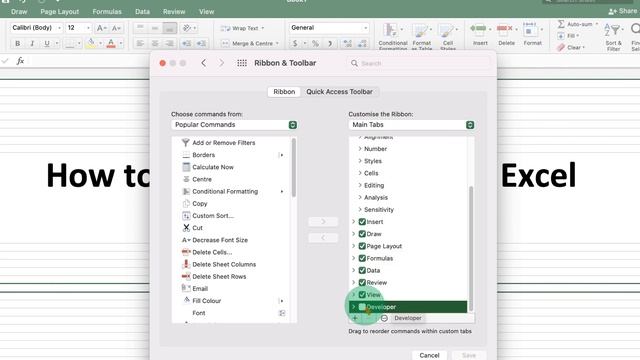Toggle Italic formatting in the ribbon
Screen dimensions: 640x360
[32, 43]
